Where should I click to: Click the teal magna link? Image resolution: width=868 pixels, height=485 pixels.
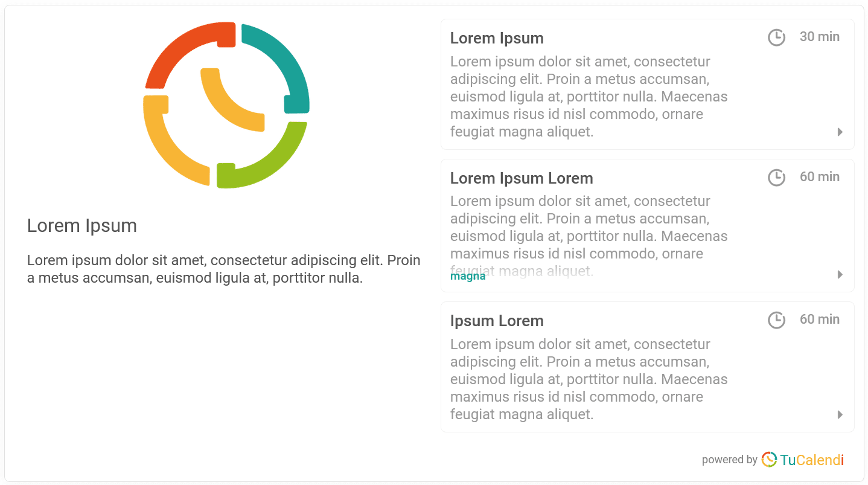[x=468, y=276]
